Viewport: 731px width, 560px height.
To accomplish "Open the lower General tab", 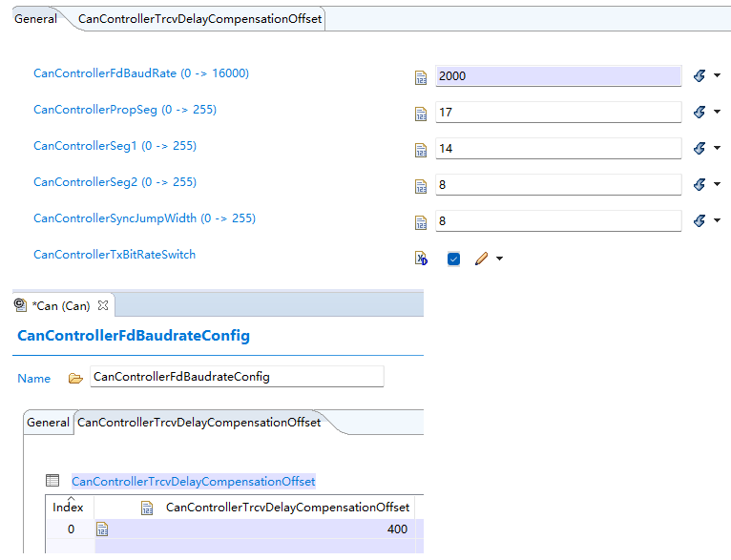I will 48,423.
